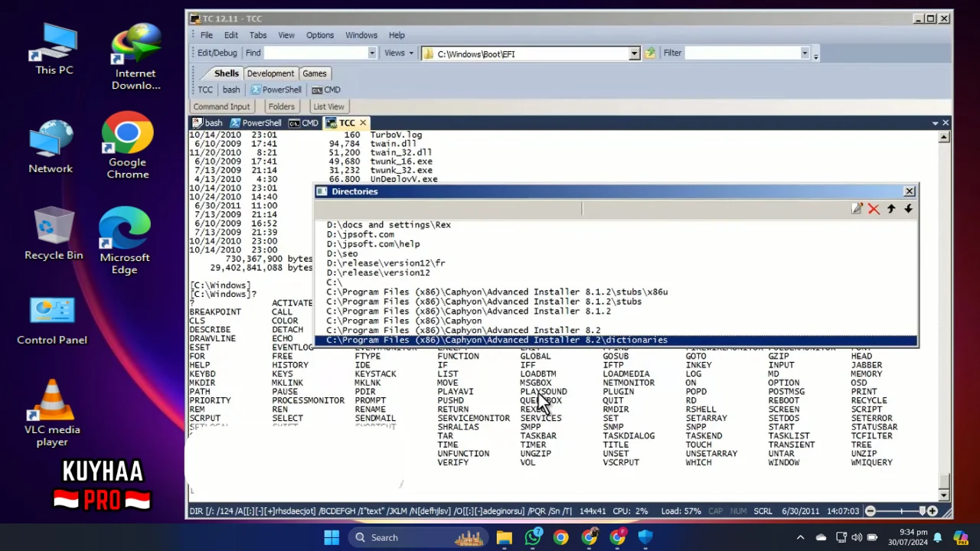980x551 pixels.
Task: Select highlighted 'Advanced Installer 8.2\dictionaries' directory row
Action: coord(616,340)
